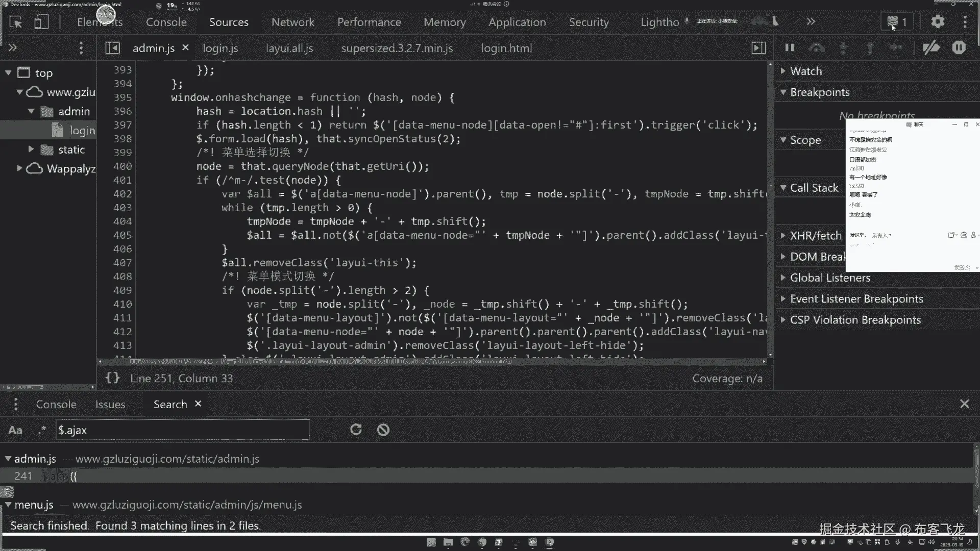Collapse the admin folder in tree

(31, 111)
